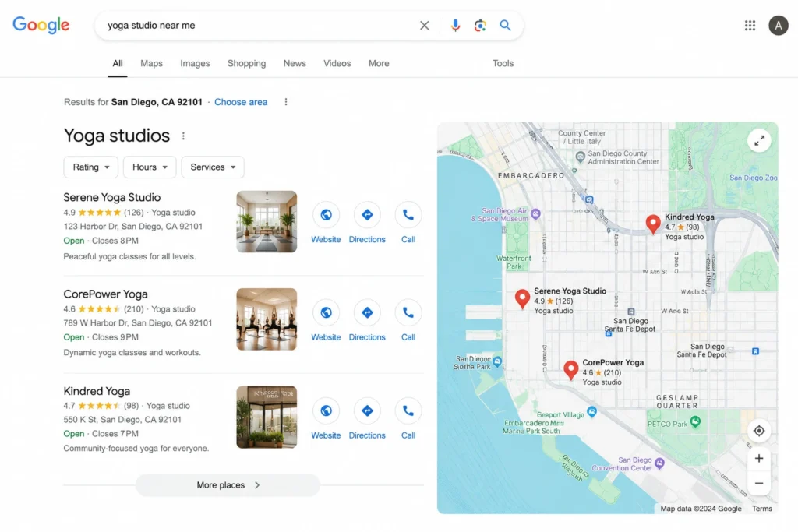Switch to the Images tab
798x532 pixels.
(x=195, y=64)
